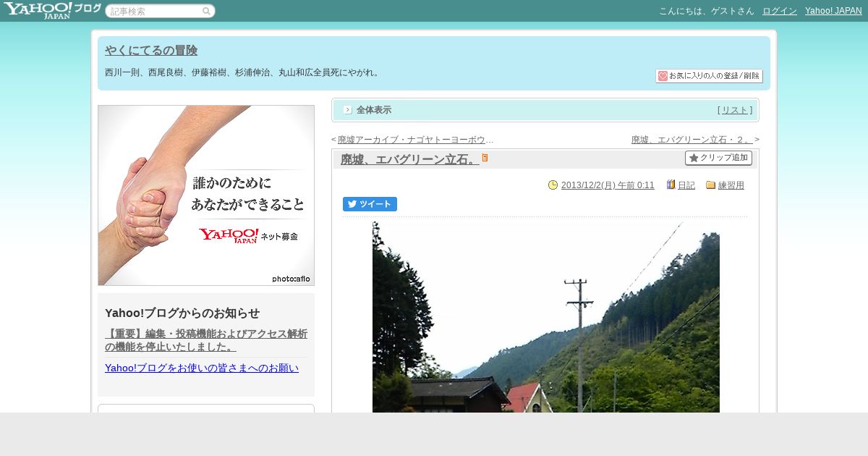The image size is (868, 456).
Task: Click the folder icon beside 練習用
Action: pyautogui.click(x=711, y=185)
